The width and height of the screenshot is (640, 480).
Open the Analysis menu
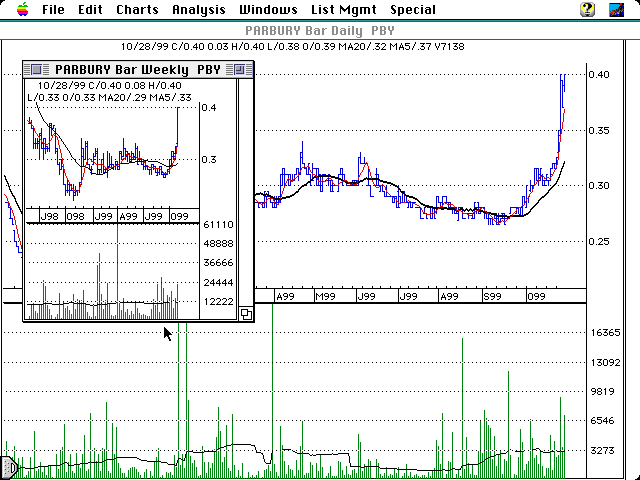(199, 9)
